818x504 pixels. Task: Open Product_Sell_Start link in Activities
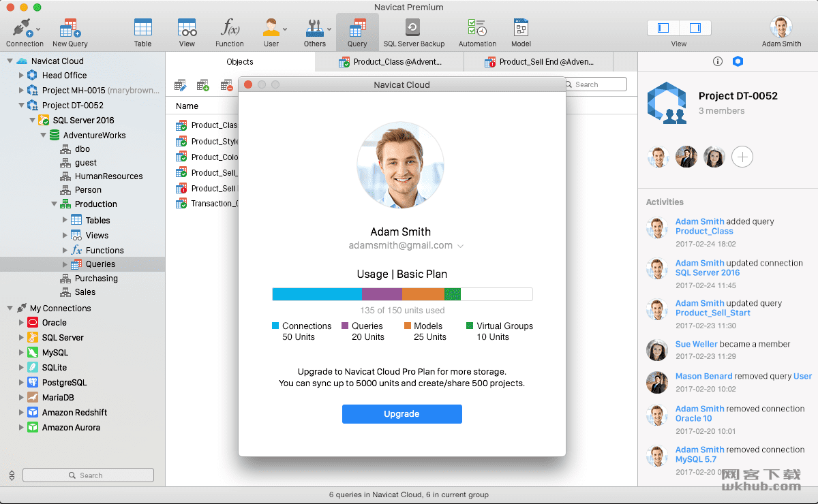click(713, 313)
